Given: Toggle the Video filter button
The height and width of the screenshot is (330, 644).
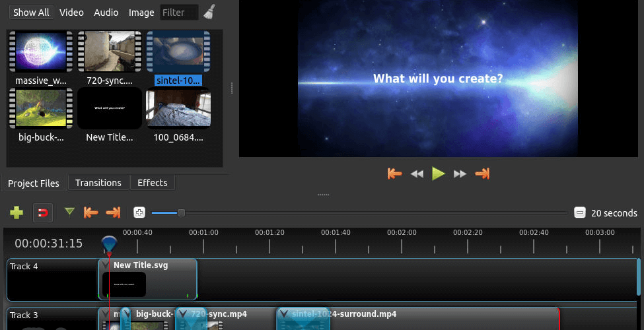Looking at the screenshot, I should pos(71,13).
